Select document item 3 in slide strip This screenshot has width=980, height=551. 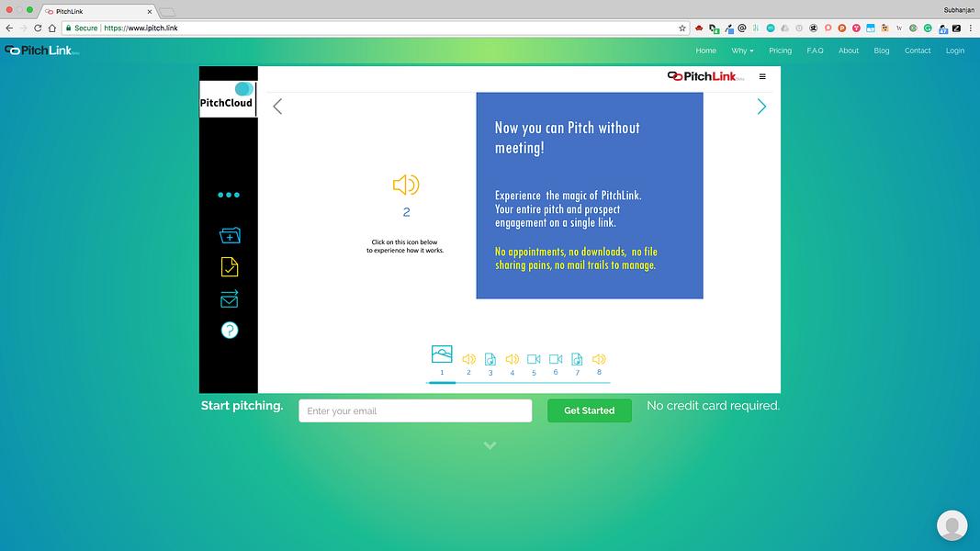click(490, 359)
